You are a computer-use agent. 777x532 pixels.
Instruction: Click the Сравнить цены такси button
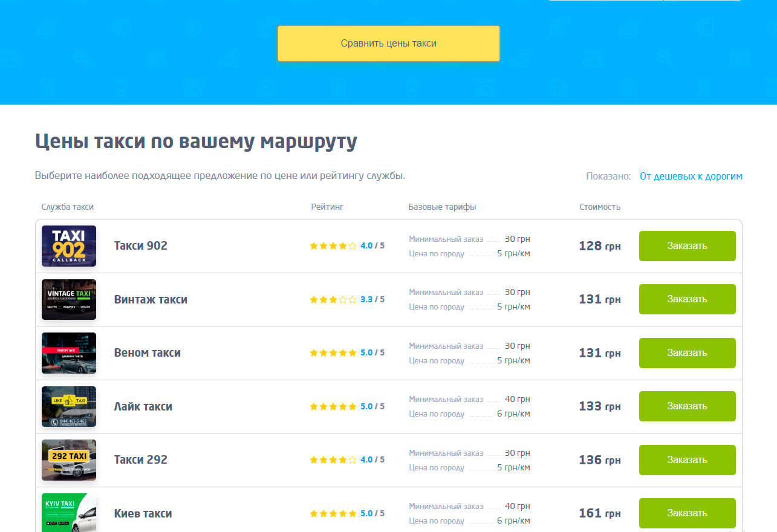(x=388, y=44)
